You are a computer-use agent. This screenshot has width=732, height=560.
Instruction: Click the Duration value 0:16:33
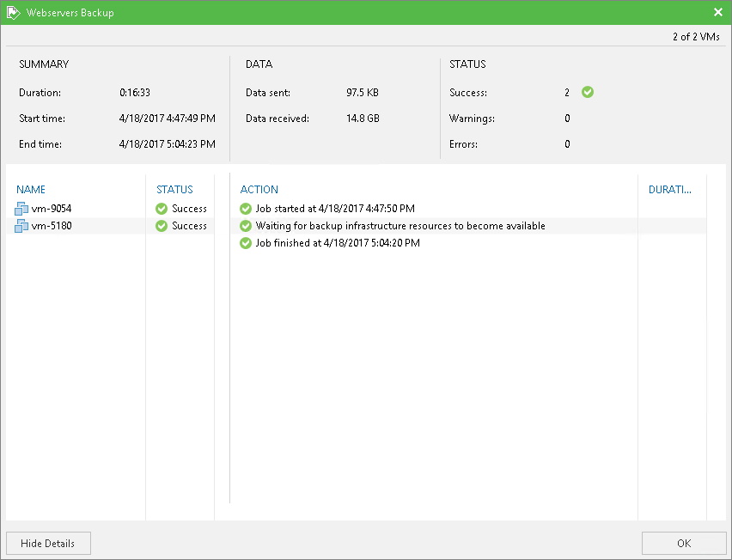tap(135, 93)
